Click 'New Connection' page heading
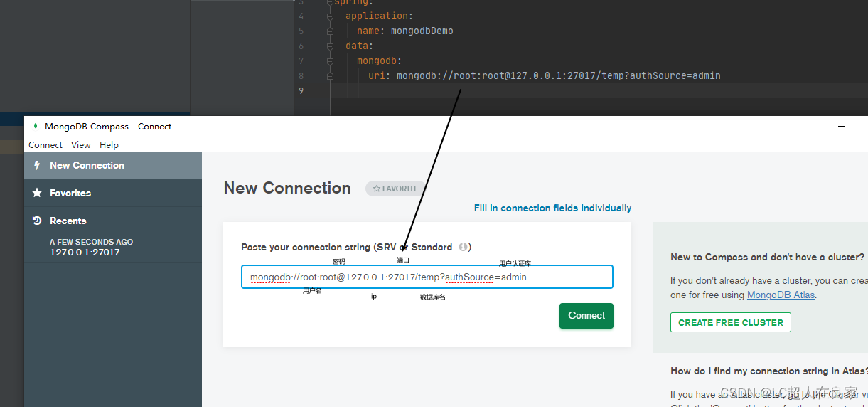 [x=287, y=188]
